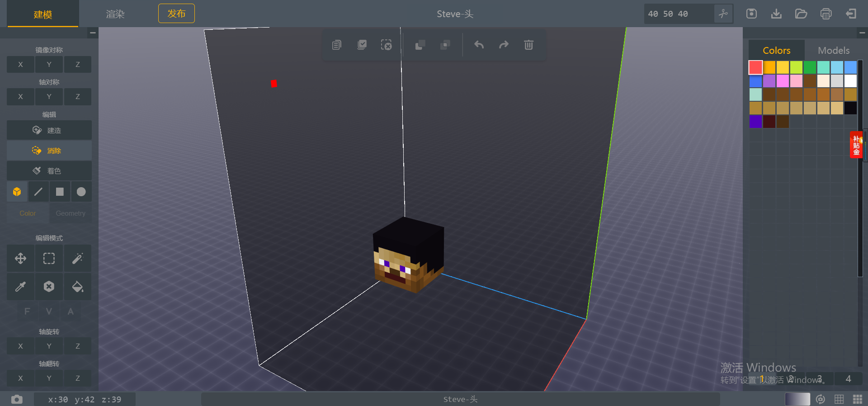This screenshot has width=868, height=406.
Task: Select the circle brush shape
Action: coord(81,192)
